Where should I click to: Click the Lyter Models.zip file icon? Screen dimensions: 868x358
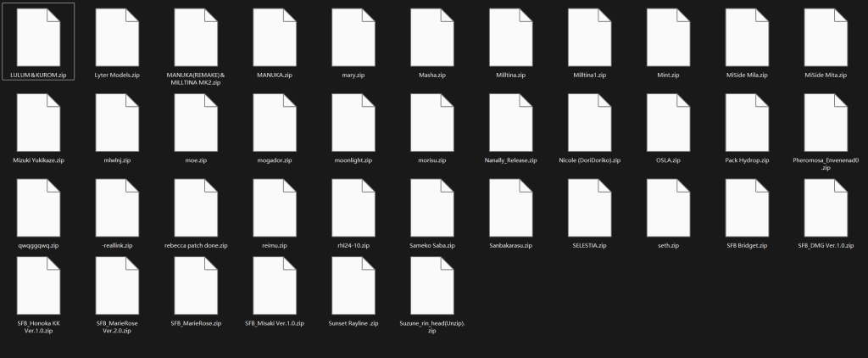[x=117, y=38]
